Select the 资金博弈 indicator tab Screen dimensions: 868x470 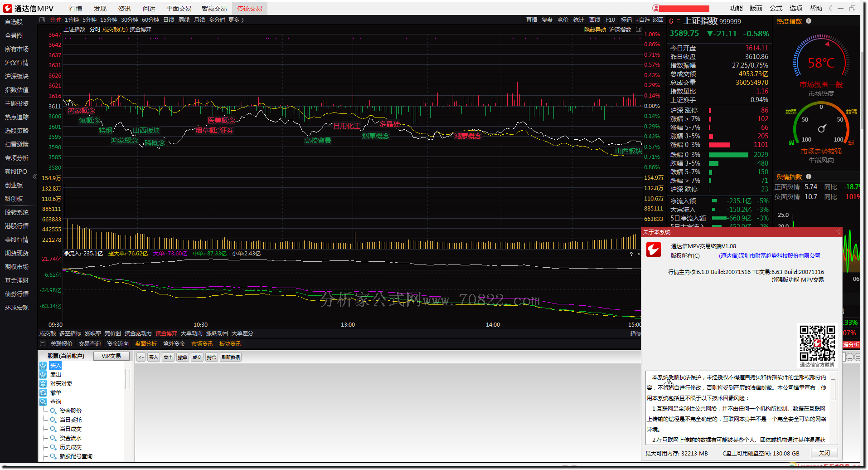point(166,333)
